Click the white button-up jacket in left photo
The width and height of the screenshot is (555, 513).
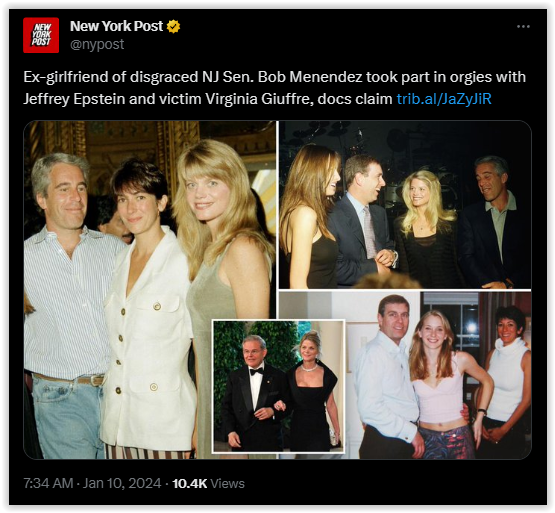coord(149,340)
